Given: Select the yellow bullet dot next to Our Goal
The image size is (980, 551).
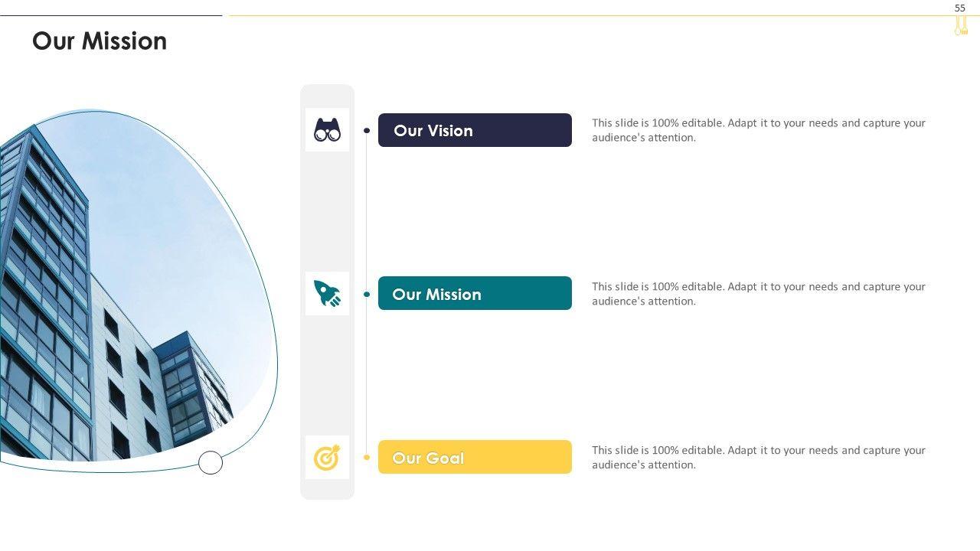Looking at the screenshot, I should click(367, 458).
